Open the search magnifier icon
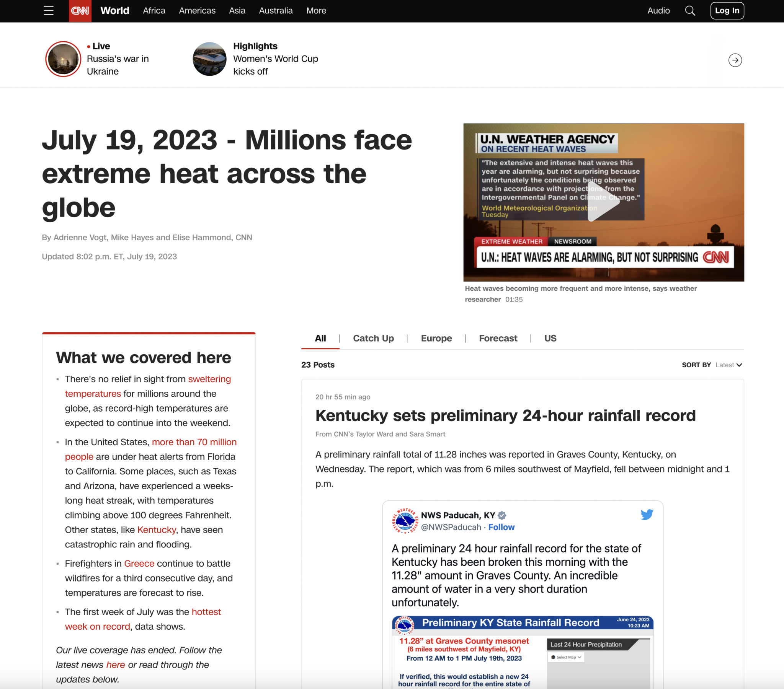This screenshot has height=689, width=784. pyautogui.click(x=690, y=11)
